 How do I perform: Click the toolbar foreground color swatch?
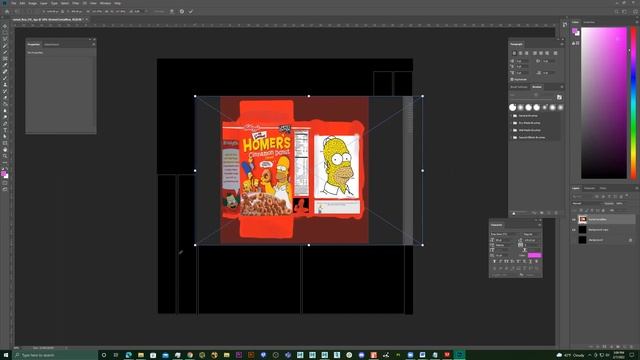tap(4, 174)
